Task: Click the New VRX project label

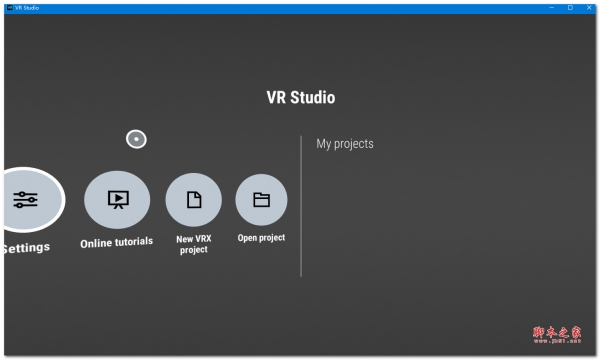Action: pyautogui.click(x=194, y=244)
